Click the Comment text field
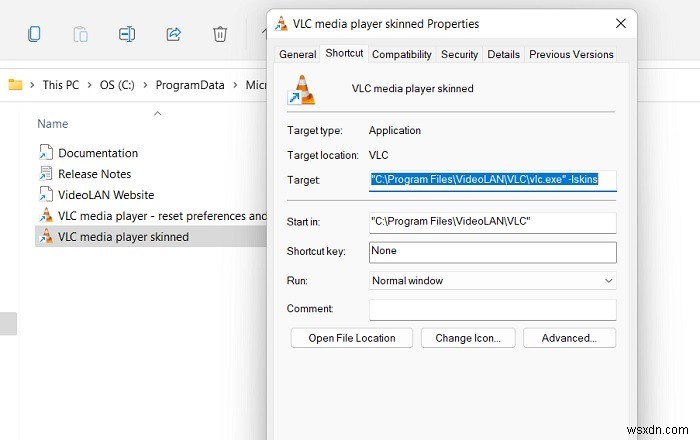Viewport: 700px width, 440px height. pos(492,309)
